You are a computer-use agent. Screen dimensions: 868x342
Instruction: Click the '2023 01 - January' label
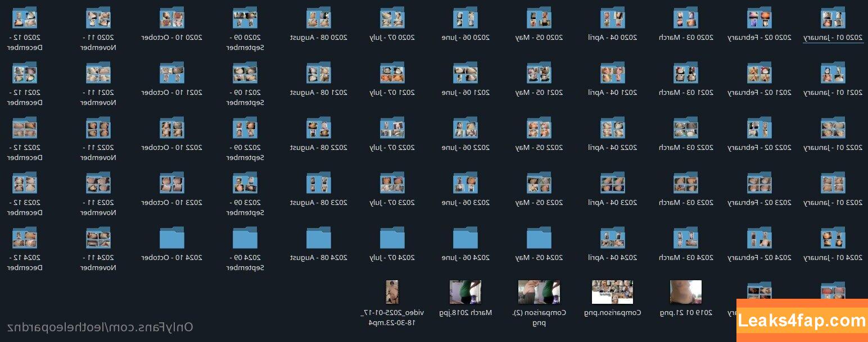pyautogui.click(x=833, y=202)
